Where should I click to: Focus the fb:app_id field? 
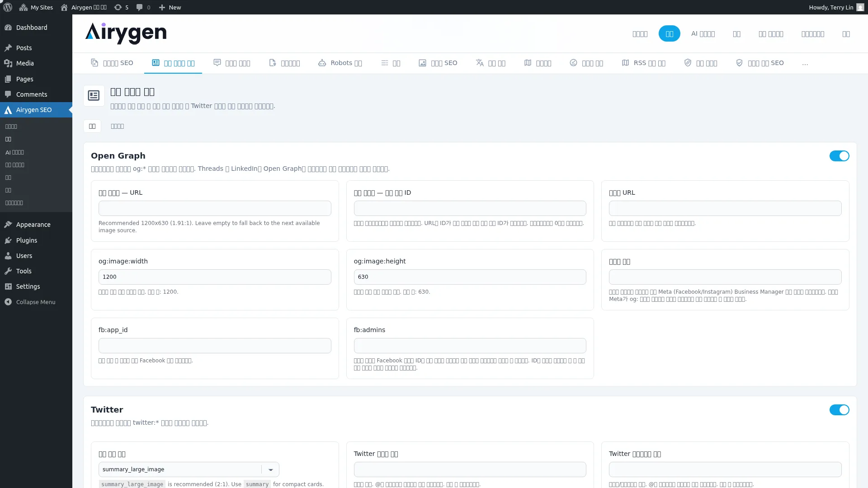coord(215,346)
